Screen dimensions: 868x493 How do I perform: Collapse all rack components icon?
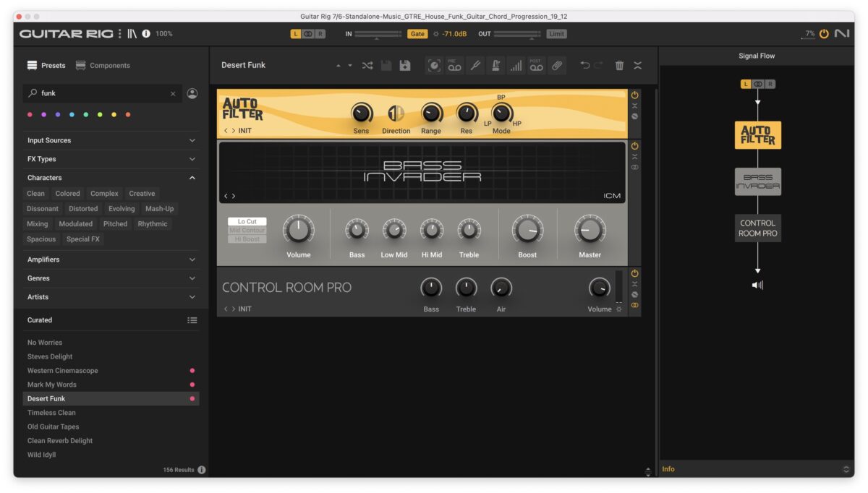(x=637, y=65)
